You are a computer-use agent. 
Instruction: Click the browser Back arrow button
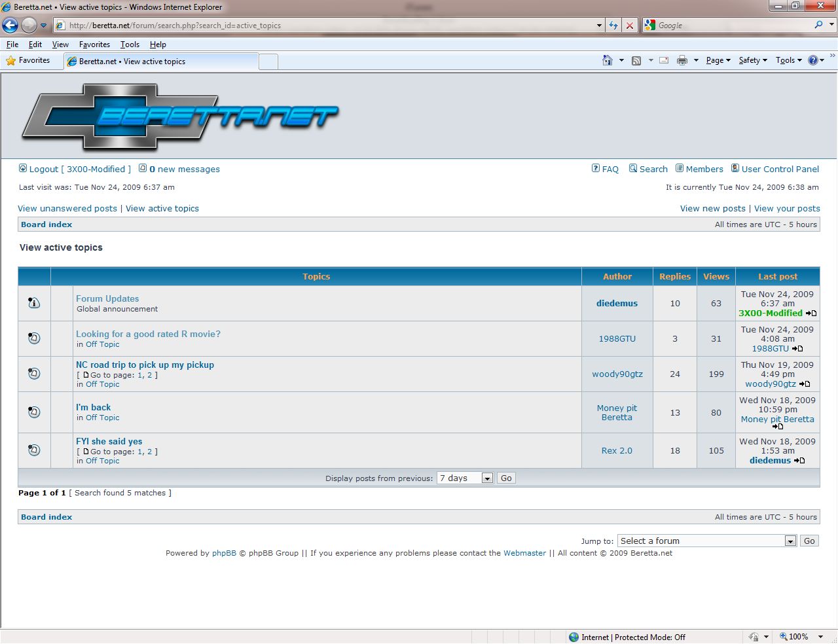(10, 26)
